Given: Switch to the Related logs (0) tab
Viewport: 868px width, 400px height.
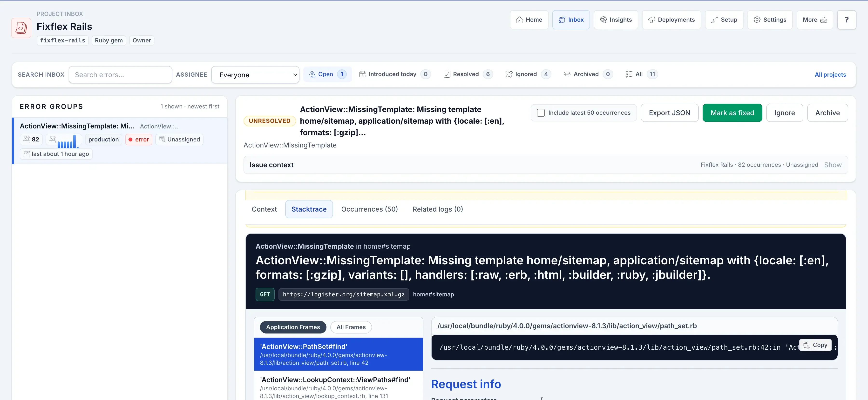Looking at the screenshot, I should point(438,209).
